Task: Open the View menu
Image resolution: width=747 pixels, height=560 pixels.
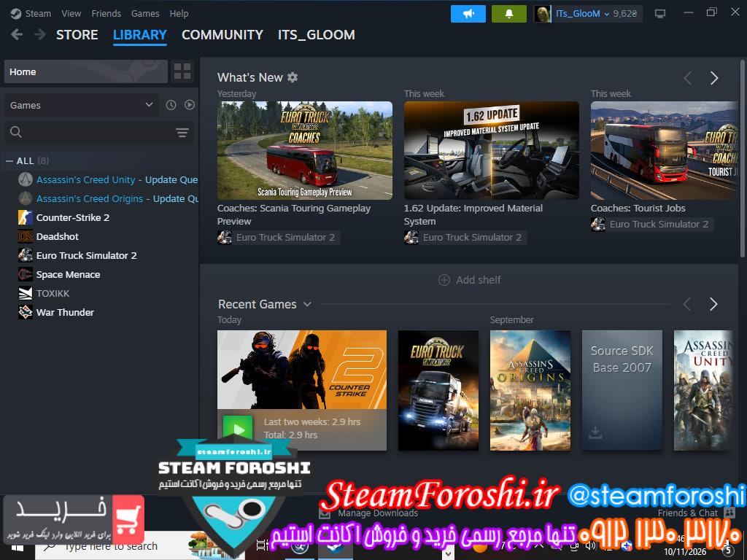Action: click(71, 14)
